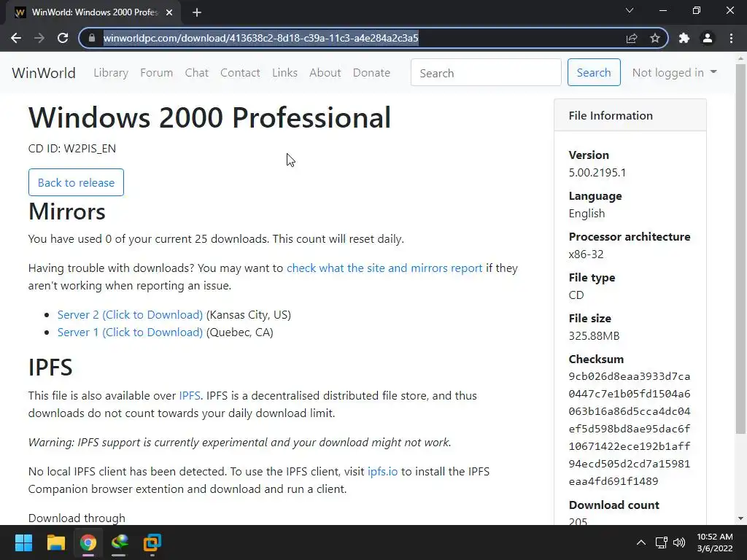This screenshot has height=560, width=747.
Task: Click the checksum line starting 9cb026d8
Action: [630, 376]
